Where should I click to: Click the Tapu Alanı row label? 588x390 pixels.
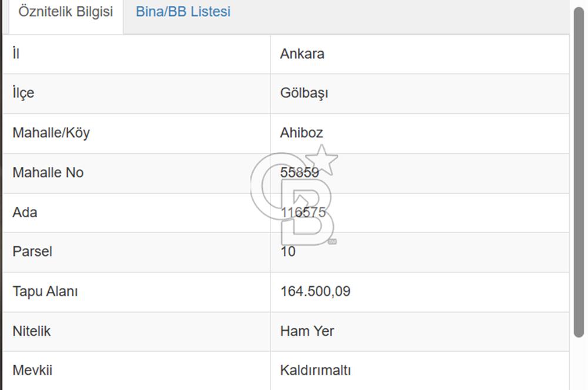click(45, 291)
